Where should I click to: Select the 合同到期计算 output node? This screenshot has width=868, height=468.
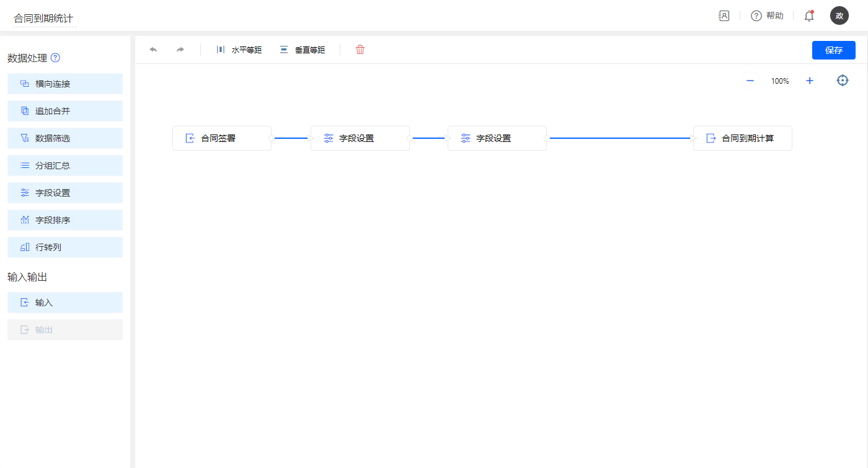(x=742, y=138)
